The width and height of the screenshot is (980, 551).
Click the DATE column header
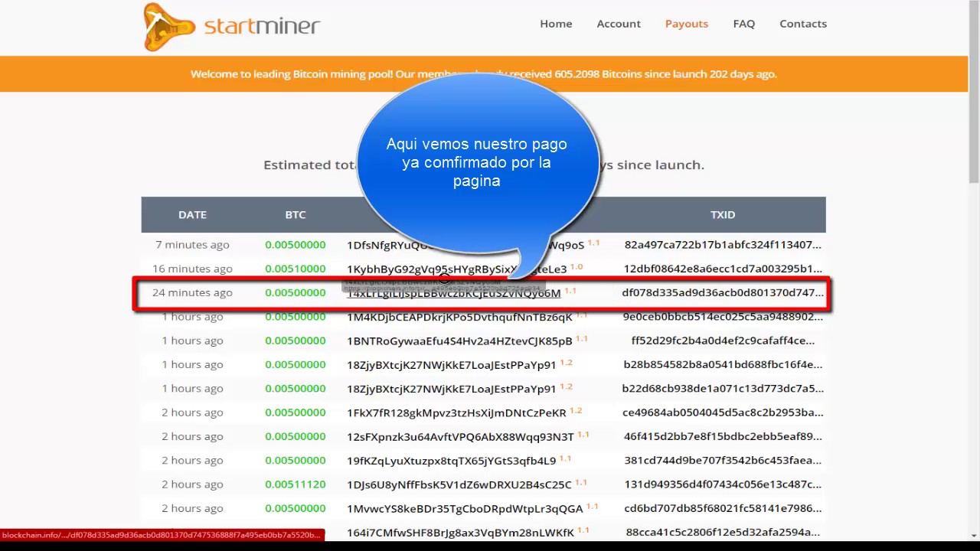tap(192, 215)
